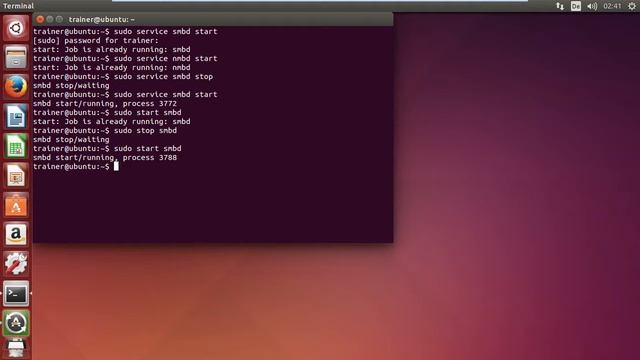This screenshot has height=360, width=640.
Task: Select the Terminal launcher icon
Action: tap(16, 293)
